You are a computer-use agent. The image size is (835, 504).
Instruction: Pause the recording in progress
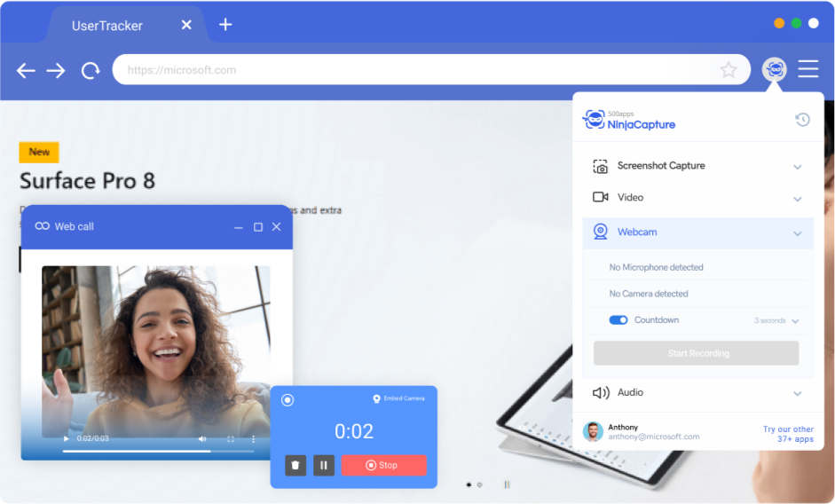[x=324, y=465]
